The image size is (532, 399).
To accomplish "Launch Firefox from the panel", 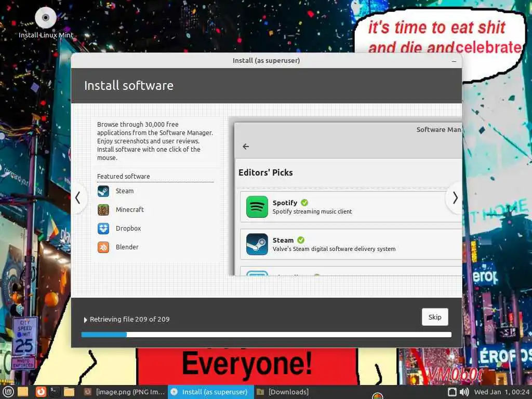I will coord(41,392).
